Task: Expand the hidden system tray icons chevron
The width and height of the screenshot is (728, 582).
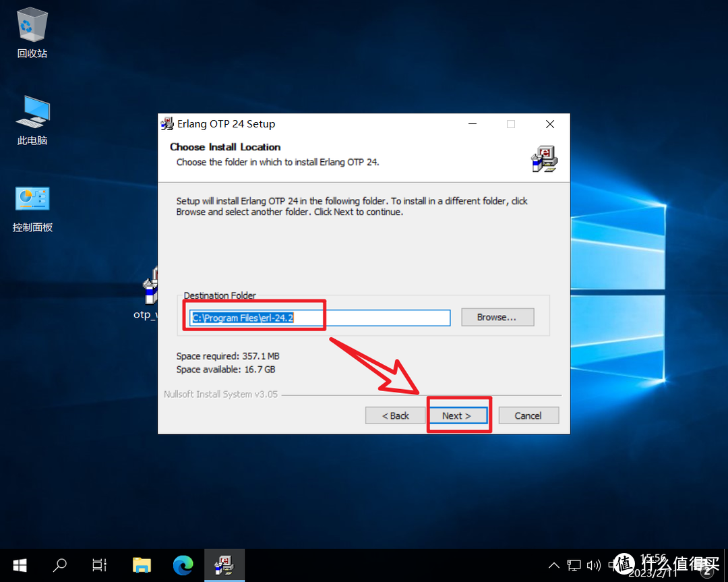Action: [554, 565]
